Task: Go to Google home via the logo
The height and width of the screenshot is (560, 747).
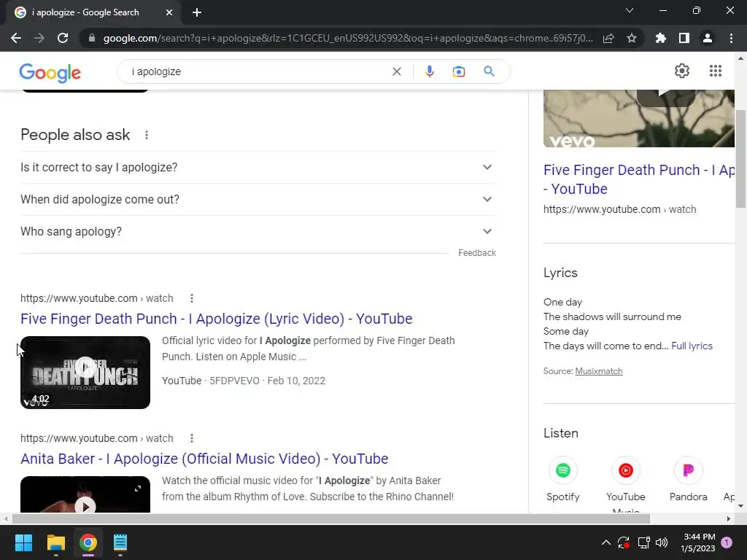Action: (x=50, y=73)
